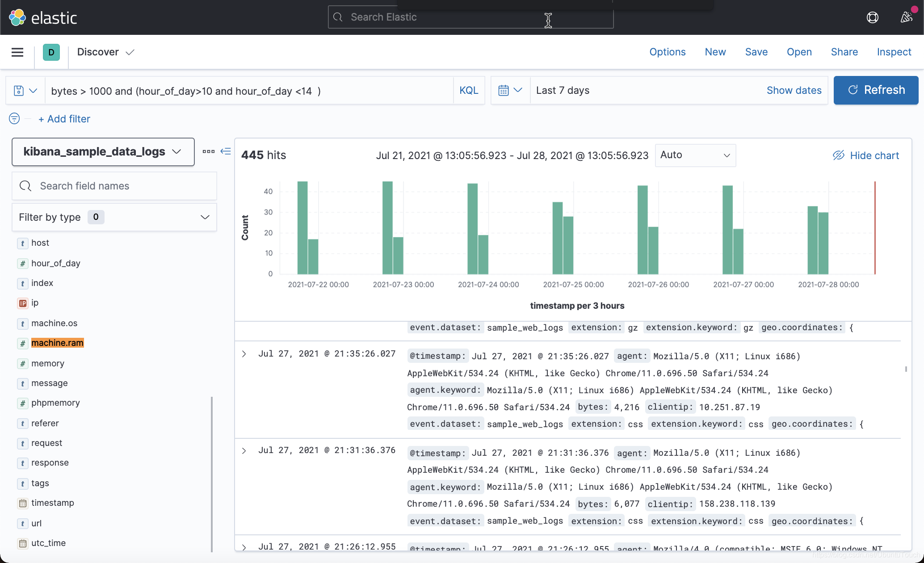
Task: Open the newsfeed celebration icon
Action: click(x=906, y=17)
